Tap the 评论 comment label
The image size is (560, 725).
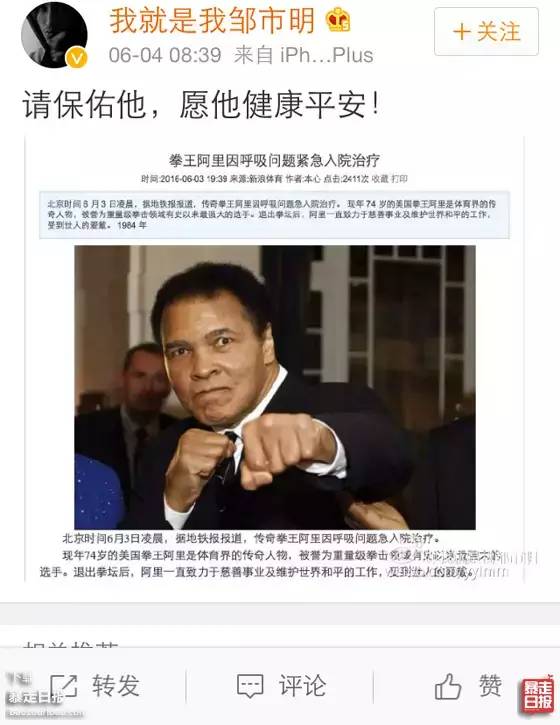[302, 686]
